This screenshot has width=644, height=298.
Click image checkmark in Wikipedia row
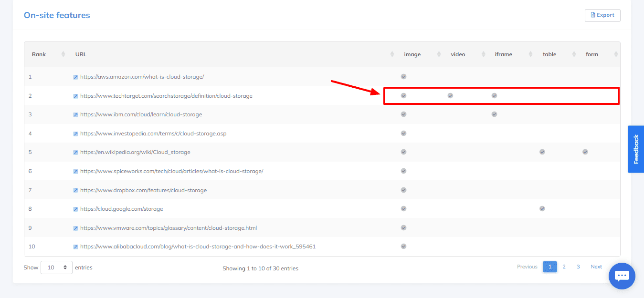(403, 152)
